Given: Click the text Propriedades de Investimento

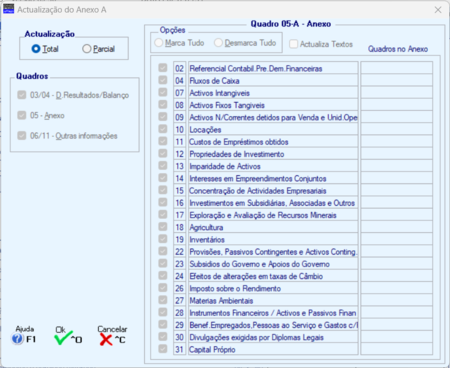Looking at the screenshot, I should (237, 154).
